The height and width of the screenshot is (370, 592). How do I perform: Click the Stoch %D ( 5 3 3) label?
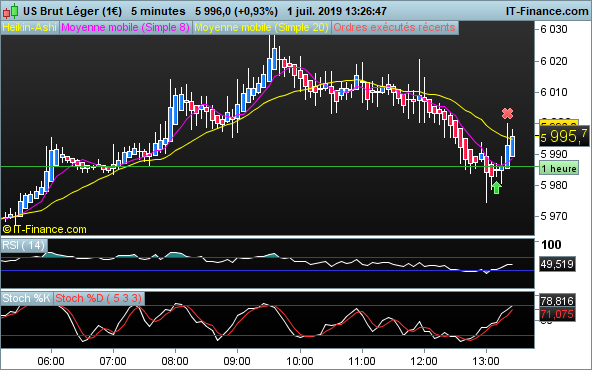tap(99, 298)
